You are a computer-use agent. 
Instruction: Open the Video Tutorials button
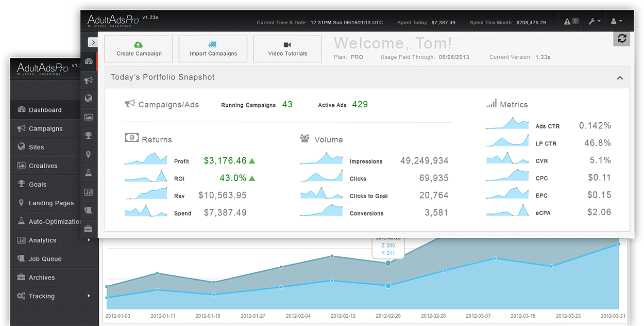287,49
